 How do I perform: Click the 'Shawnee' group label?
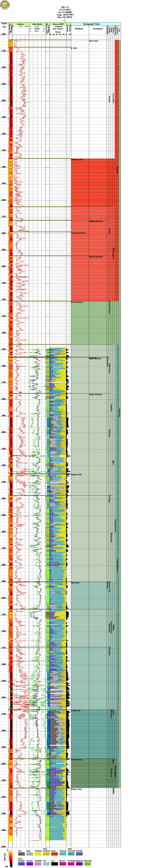[x=110, y=433]
